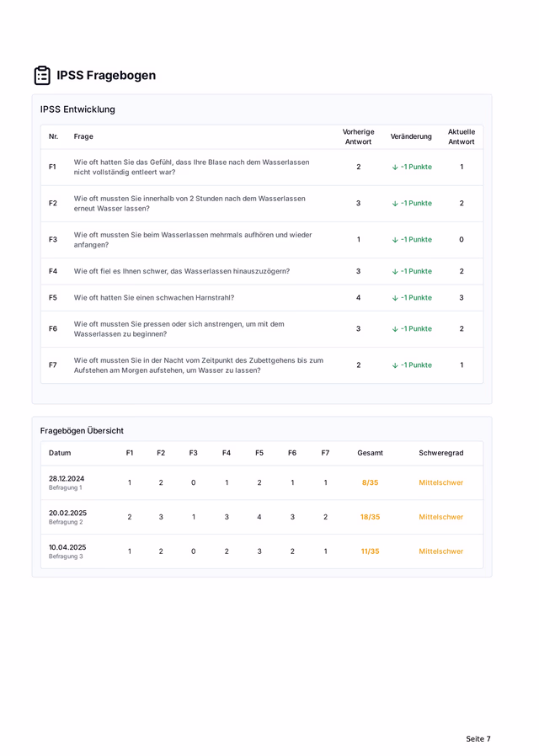Select question about mehrmals aufhören und wieder anfangen
539x756 pixels.
193,240
